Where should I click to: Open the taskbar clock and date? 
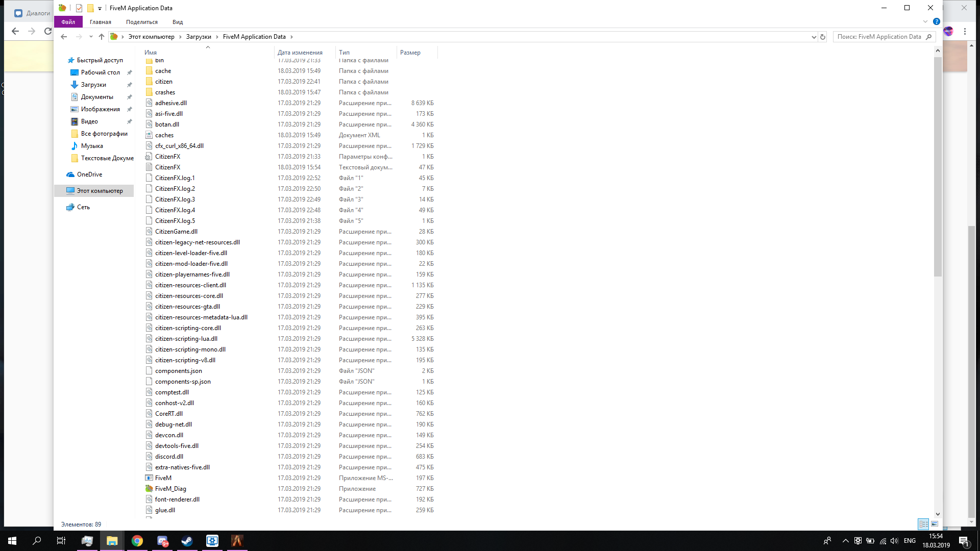tap(936, 541)
